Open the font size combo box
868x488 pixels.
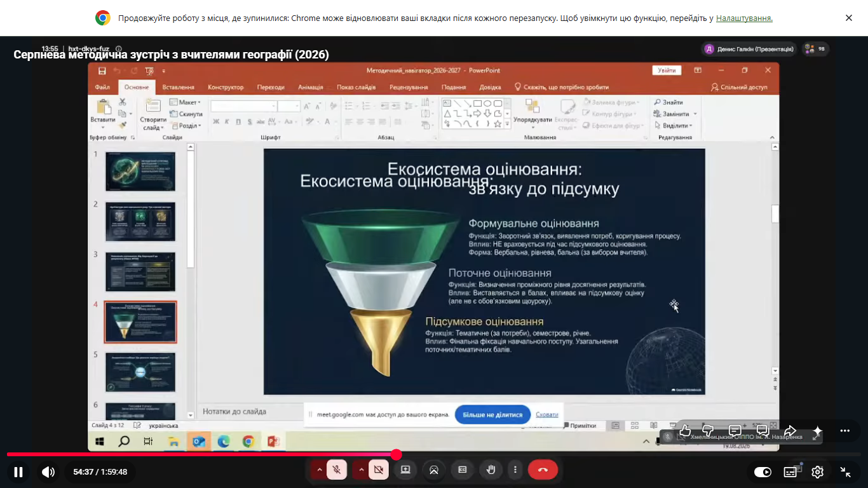288,106
